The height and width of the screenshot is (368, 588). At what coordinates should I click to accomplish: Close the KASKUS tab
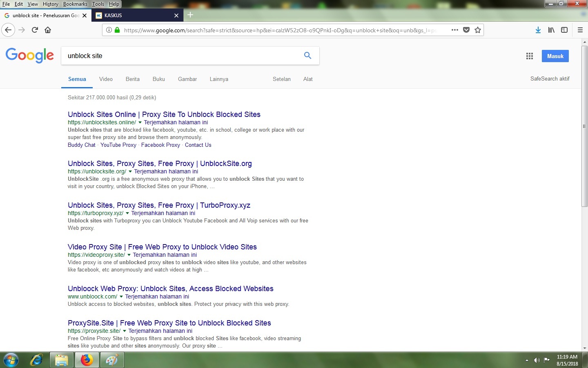pos(176,16)
